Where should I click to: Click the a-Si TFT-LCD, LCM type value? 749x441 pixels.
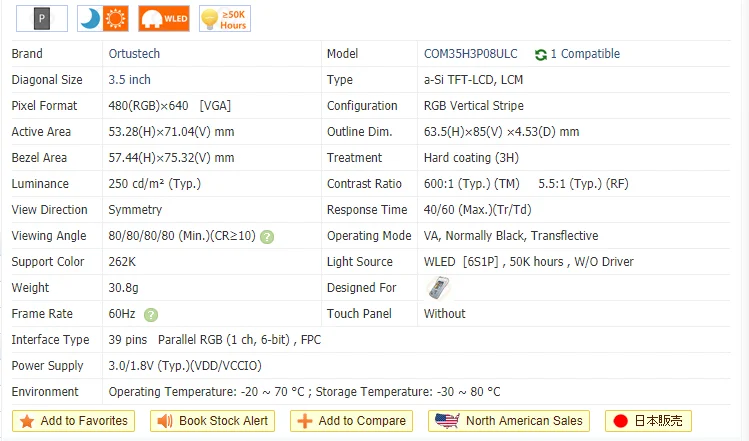[x=473, y=79]
